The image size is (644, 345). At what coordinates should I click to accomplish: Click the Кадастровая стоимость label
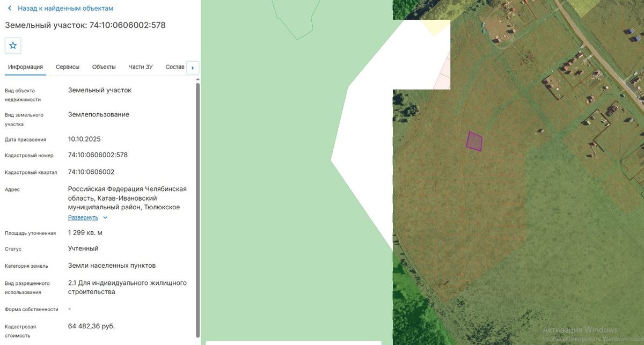pyautogui.click(x=20, y=331)
